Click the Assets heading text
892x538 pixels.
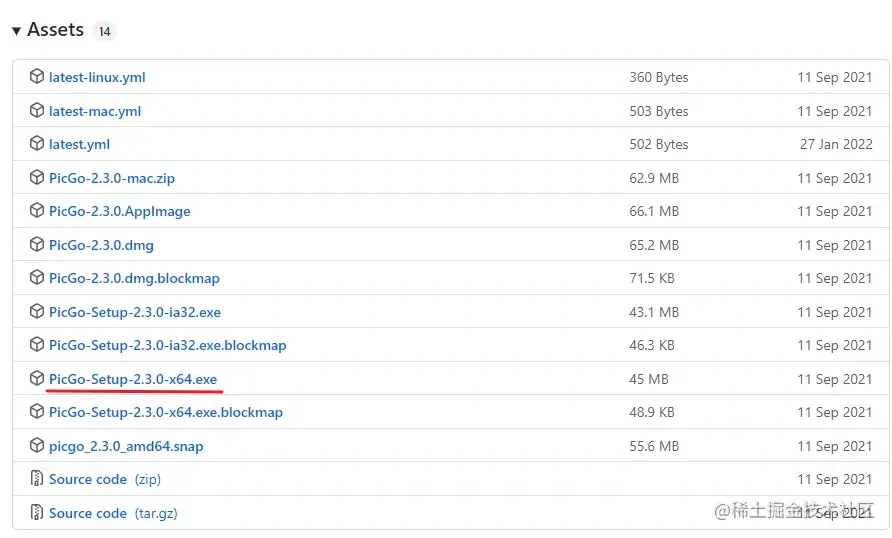click(x=56, y=30)
